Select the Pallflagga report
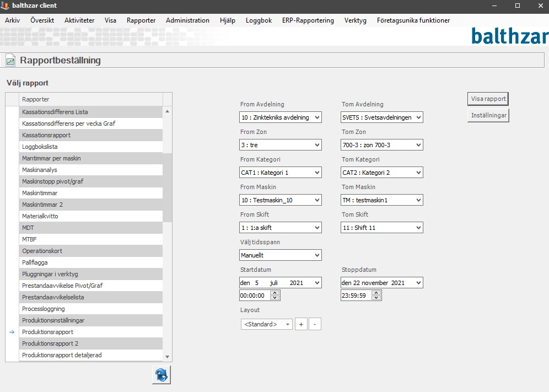The image size is (549, 392). pyautogui.click(x=91, y=262)
